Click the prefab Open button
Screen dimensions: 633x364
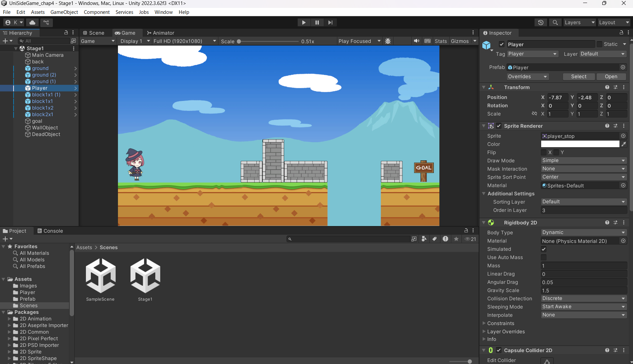pos(611,77)
